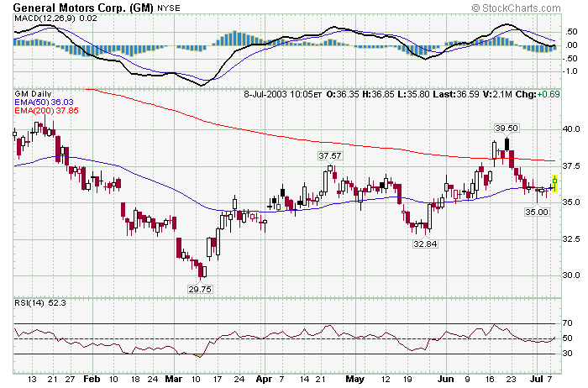Click the RSI 50 level label
588x388 pixels.
568,338
